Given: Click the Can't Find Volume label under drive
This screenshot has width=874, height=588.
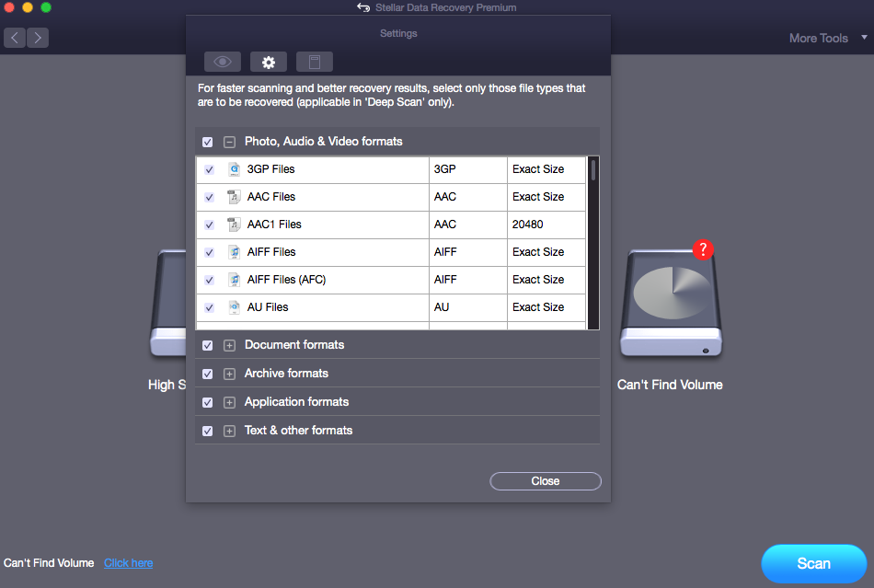Looking at the screenshot, I should pos(670,385).
